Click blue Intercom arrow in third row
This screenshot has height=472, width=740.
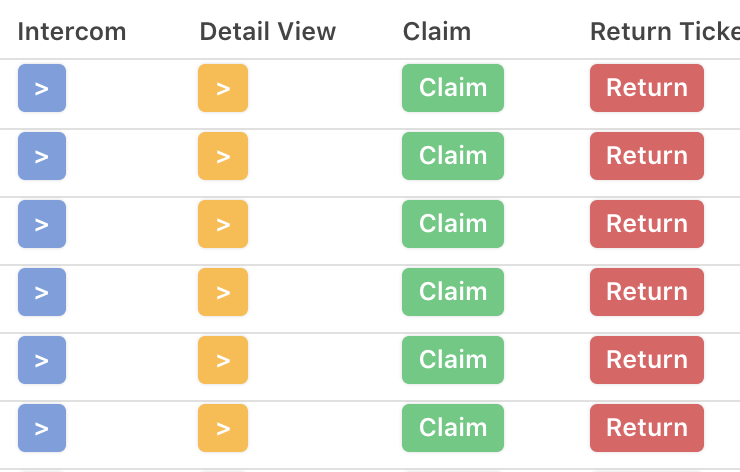pyautogui.click(x=42, y=224)
